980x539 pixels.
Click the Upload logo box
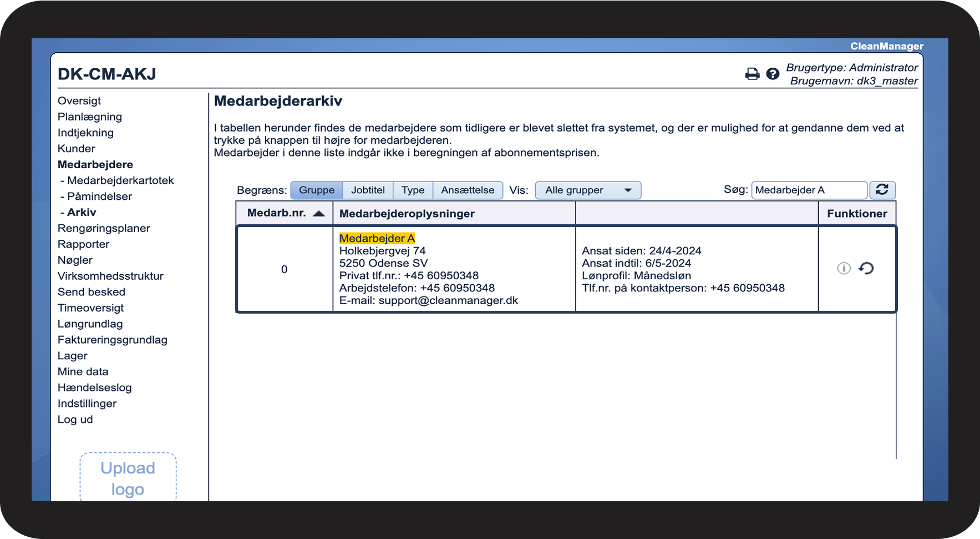click(x=128, y=477)
